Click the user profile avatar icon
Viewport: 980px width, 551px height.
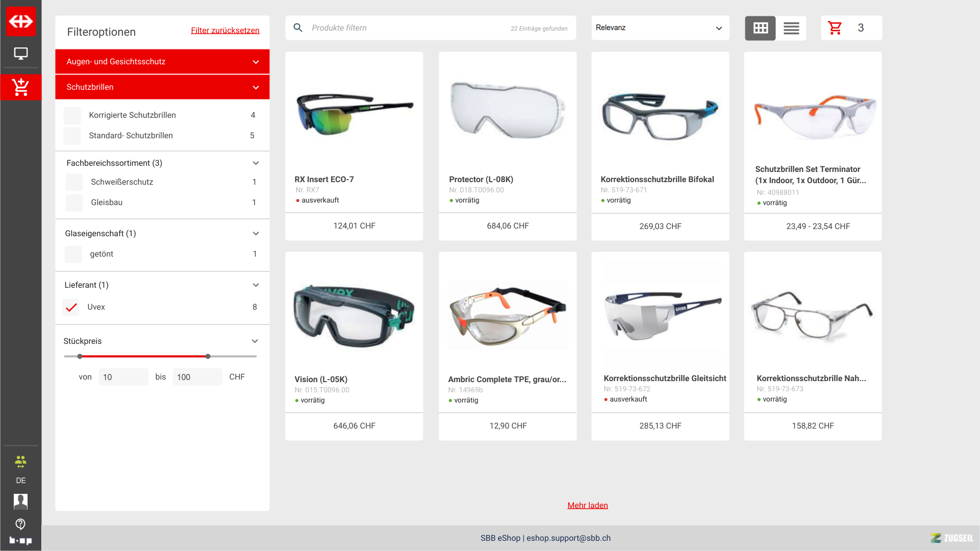point(20,502)
